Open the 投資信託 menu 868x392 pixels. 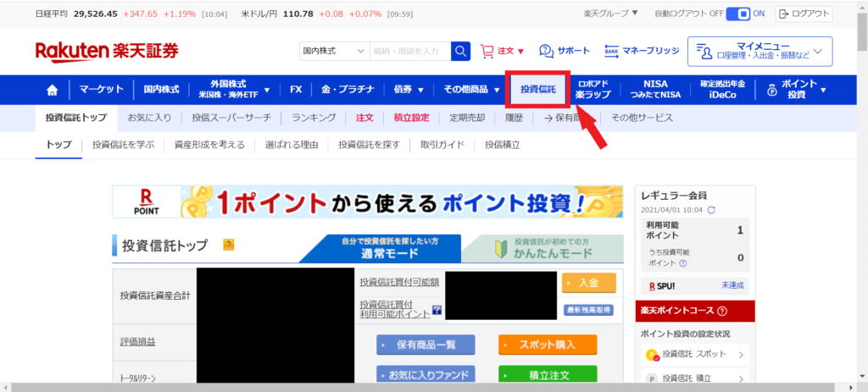(x=537, y=90)
